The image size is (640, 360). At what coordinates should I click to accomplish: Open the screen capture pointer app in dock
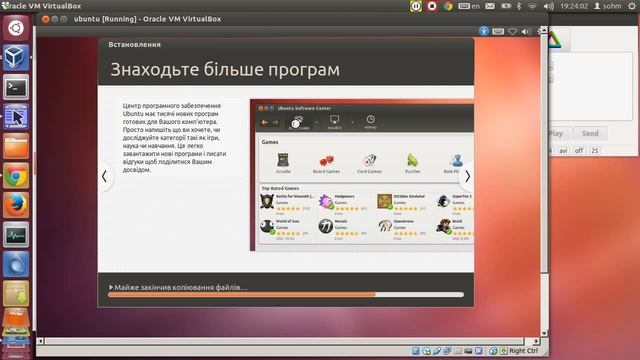(16, 116)
